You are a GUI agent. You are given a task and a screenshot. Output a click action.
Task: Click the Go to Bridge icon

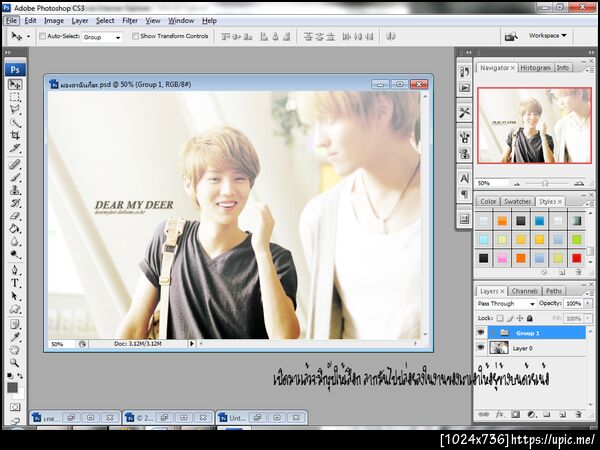coord(511,36)
